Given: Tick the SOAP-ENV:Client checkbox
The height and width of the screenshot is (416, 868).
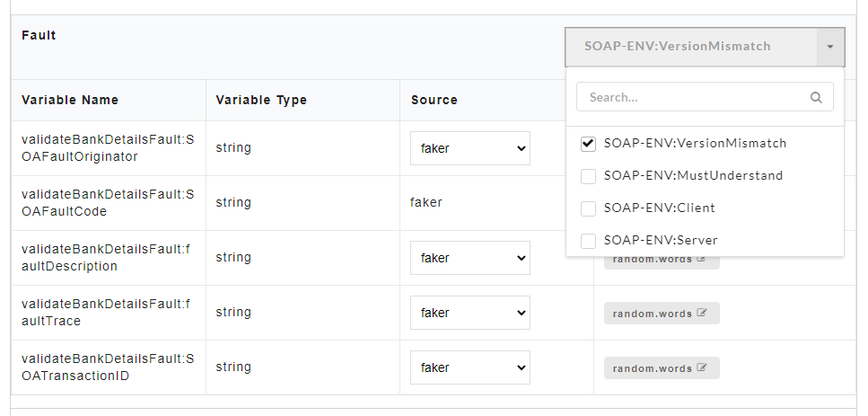Looking at the screenshot, I should [x=589, y=208].
